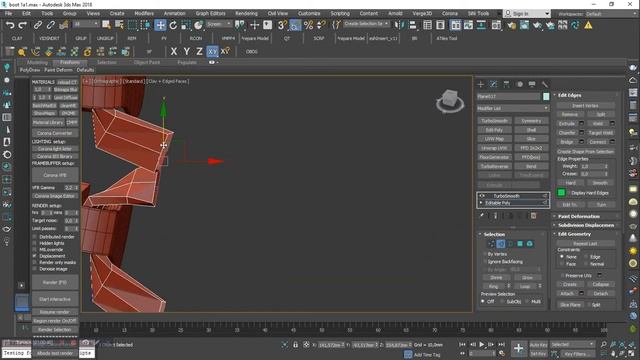Click the Chamfer button

click(x=567, y=133)
